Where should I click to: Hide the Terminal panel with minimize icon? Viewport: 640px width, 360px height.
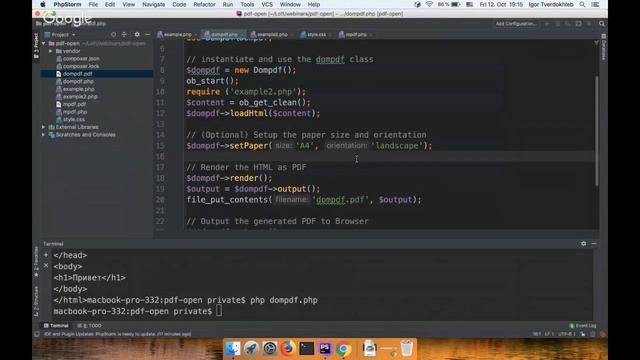594,244
